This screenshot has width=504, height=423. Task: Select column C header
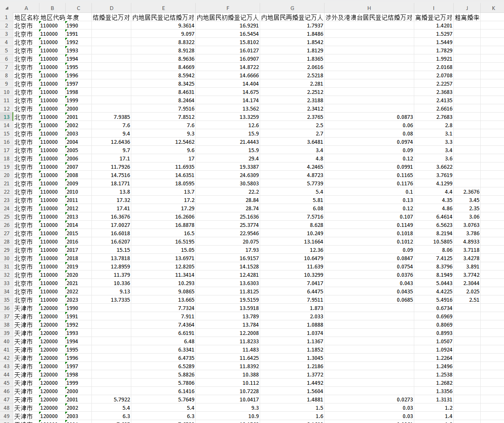click(79, 8)
